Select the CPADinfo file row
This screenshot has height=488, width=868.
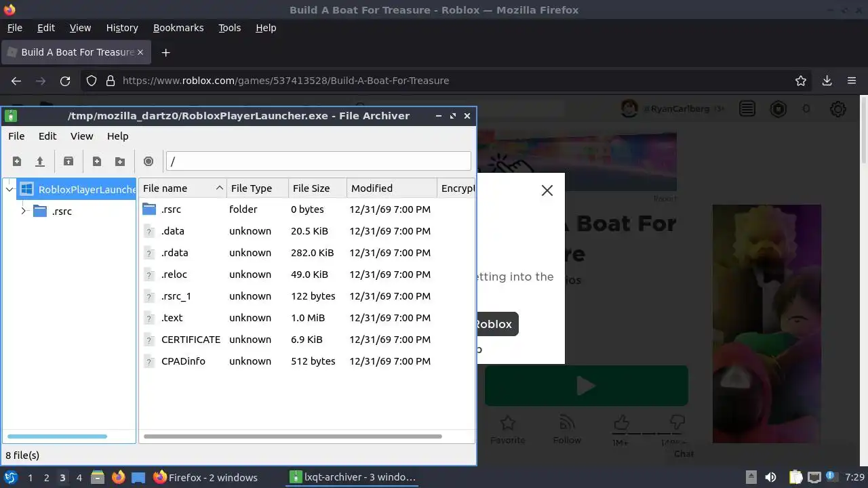pyautogui.click(x=307, y=361)
